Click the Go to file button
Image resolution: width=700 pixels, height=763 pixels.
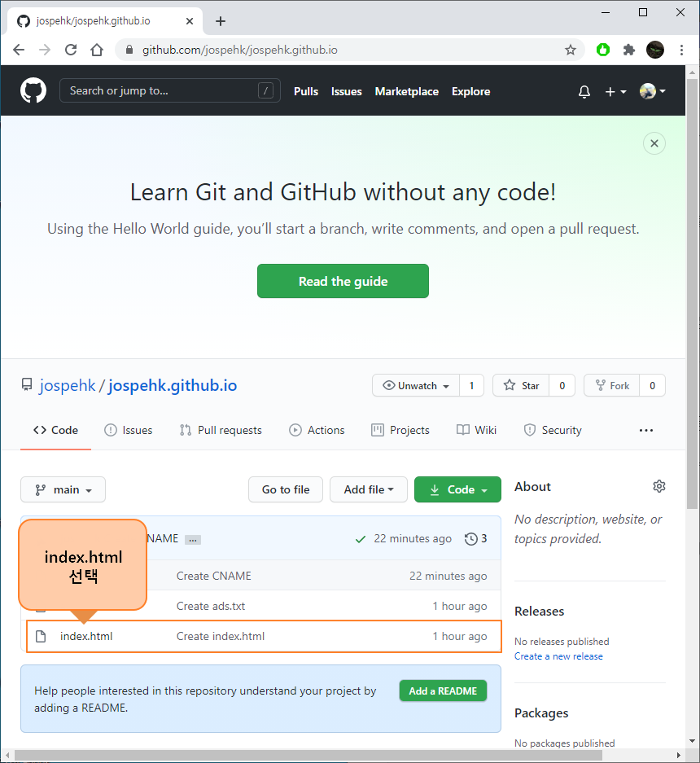click(286, 489)
